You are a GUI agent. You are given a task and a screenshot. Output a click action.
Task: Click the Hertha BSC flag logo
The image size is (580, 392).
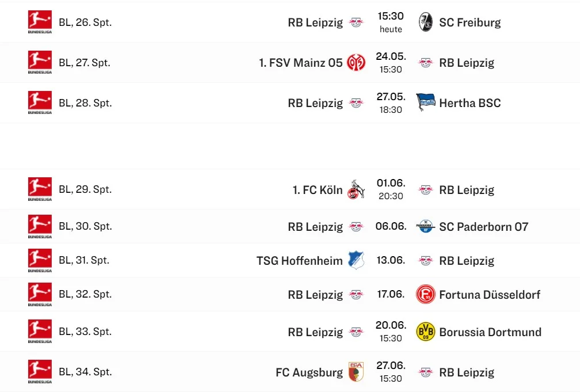426,103
